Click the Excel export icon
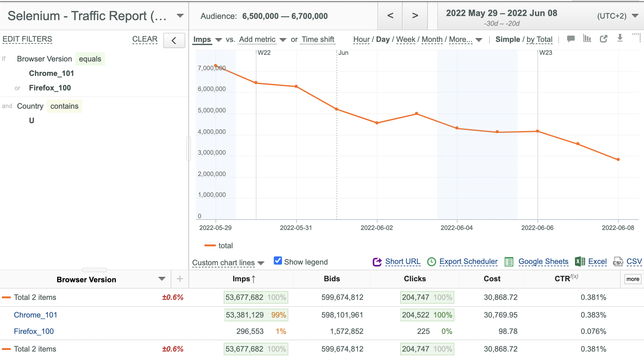Viewport: 644px width, 361px height. pyautogui.click(x=580, y=261)
